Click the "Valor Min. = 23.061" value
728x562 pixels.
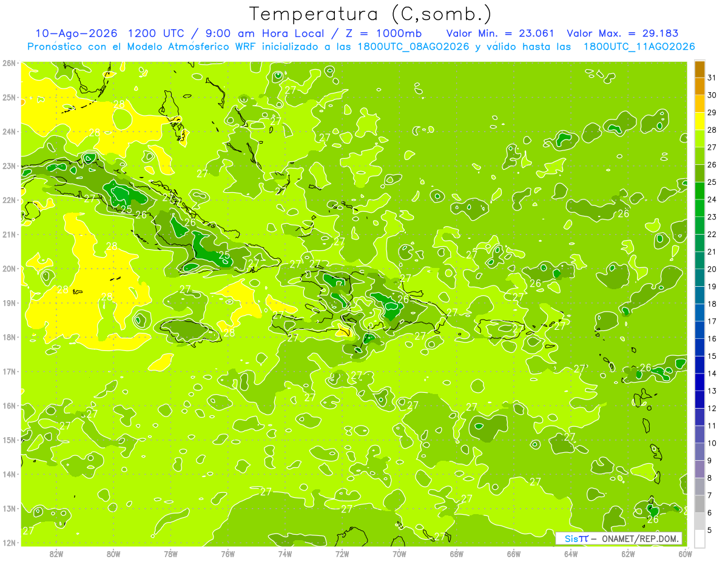502,33
